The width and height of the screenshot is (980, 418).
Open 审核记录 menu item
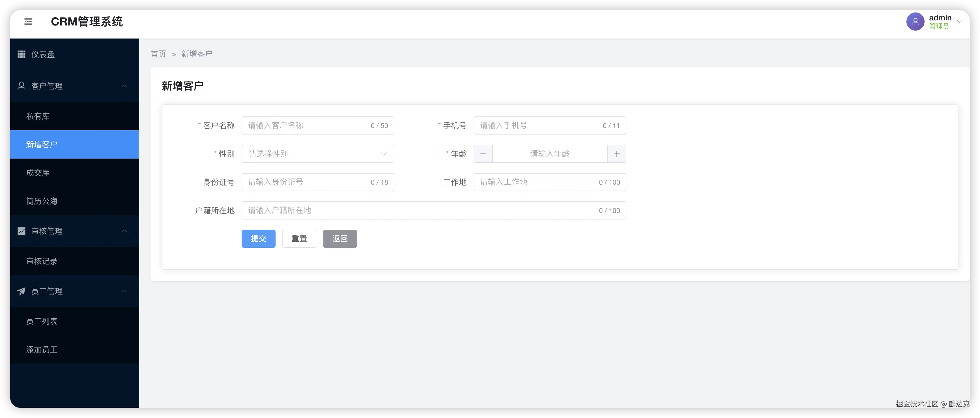[42, 261]
